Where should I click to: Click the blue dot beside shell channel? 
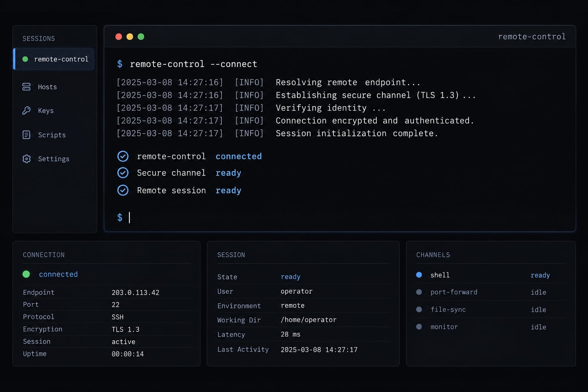tap(419, 275)
